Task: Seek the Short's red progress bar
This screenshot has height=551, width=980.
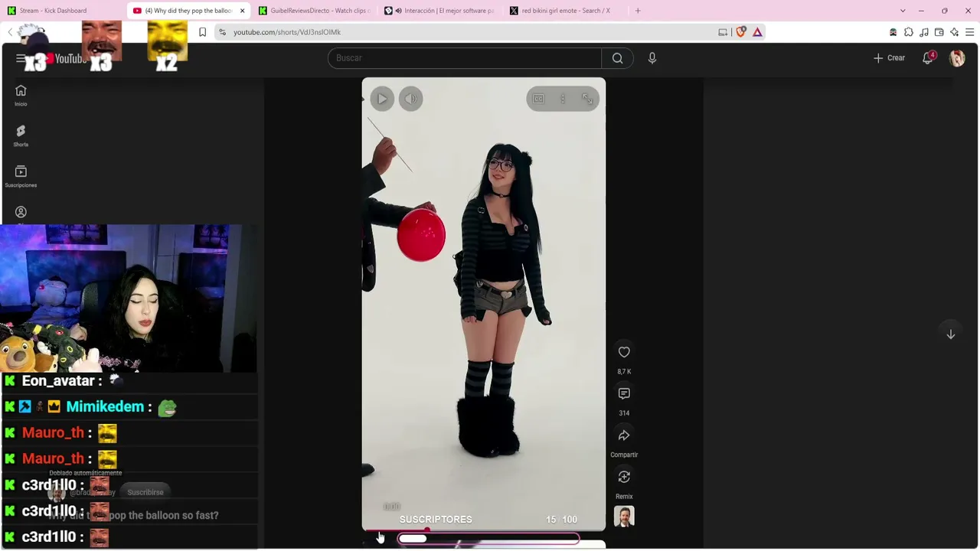Action: (x=483, y=530)
